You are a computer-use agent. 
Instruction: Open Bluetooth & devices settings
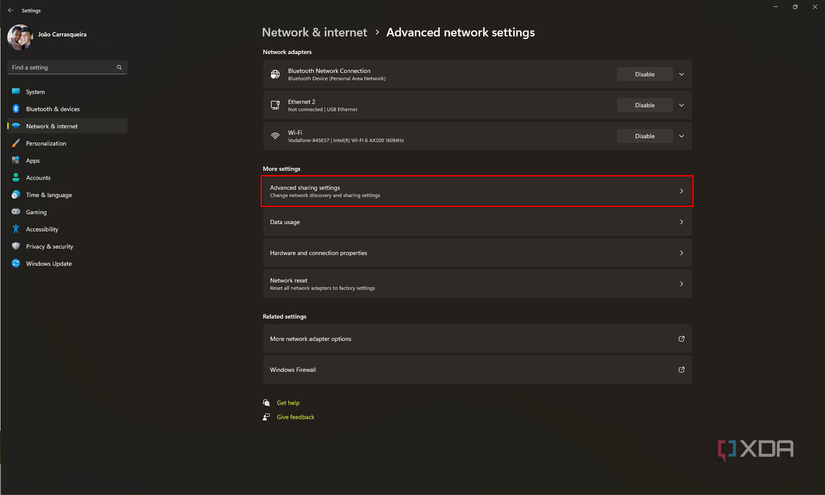52,109
